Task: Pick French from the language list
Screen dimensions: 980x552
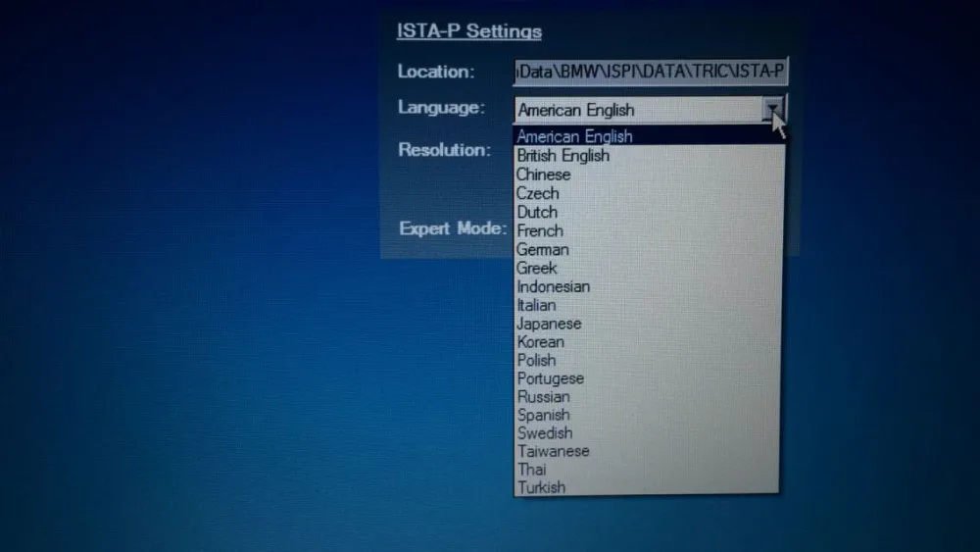Action: pyautogui.click(x=649, y=230)
